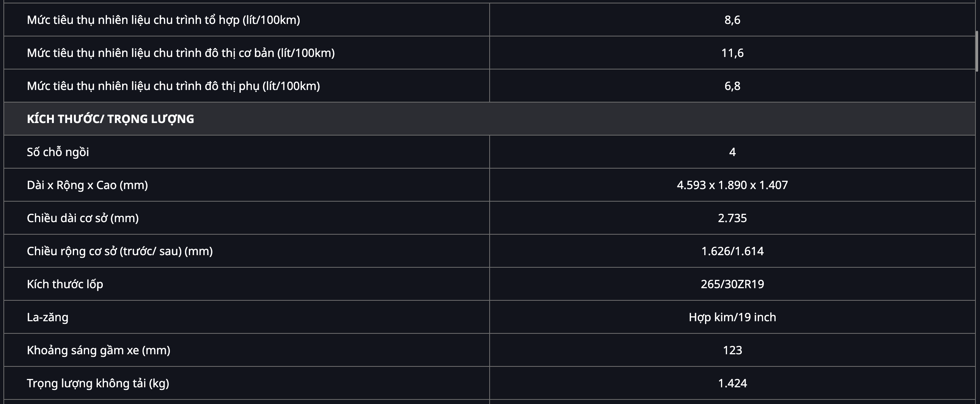Click the Chiều dài cơ sở (mm) label
Screen dimensions: 980x404
83,218
